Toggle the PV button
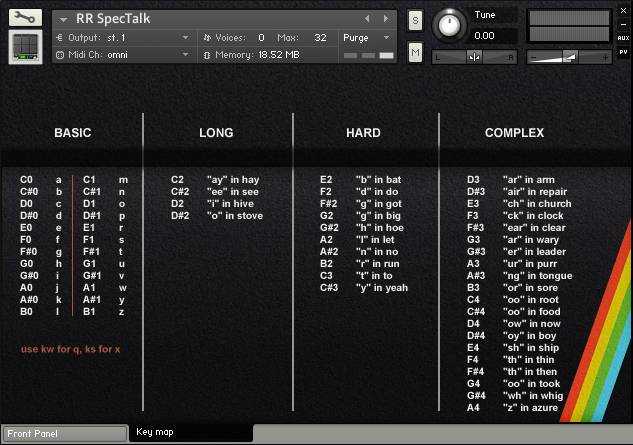Screen dimensions: 633x445 coord(623,52)
